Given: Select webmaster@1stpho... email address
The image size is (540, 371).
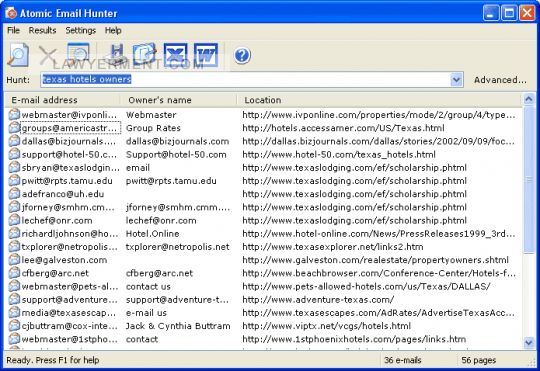Looking at the screenshot, I should tap(70, 339).
